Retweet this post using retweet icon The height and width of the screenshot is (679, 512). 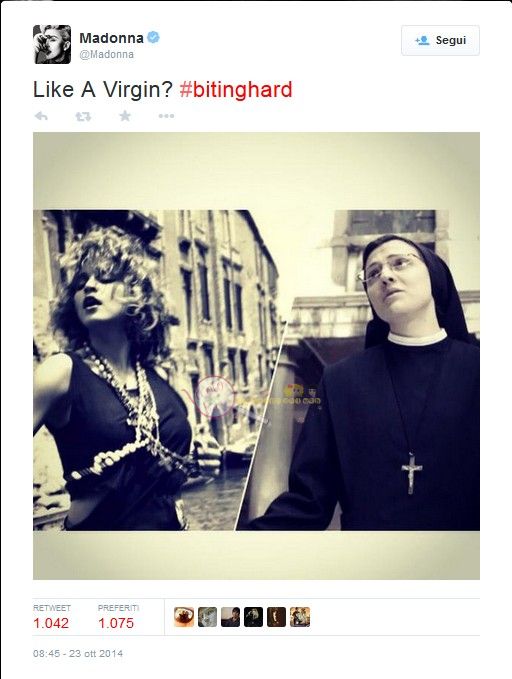[83, 116]
